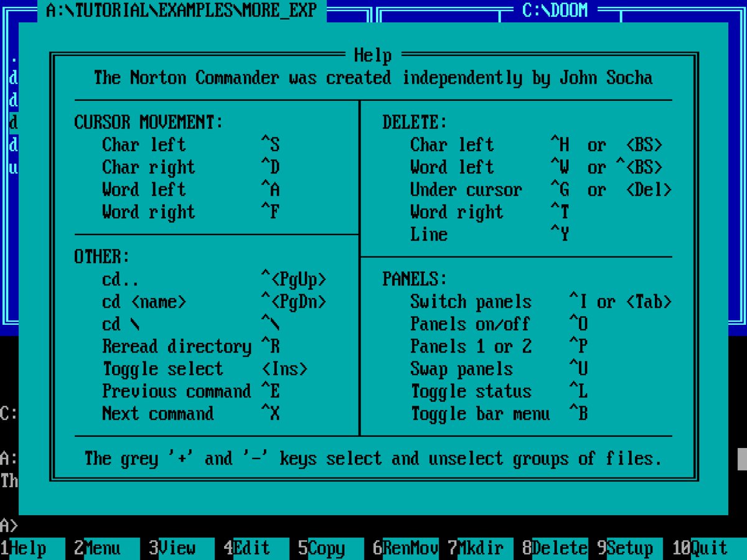Screen dimensions: 747x560
Task: Click the A> command prompt line
Action: tap(9, 526)
